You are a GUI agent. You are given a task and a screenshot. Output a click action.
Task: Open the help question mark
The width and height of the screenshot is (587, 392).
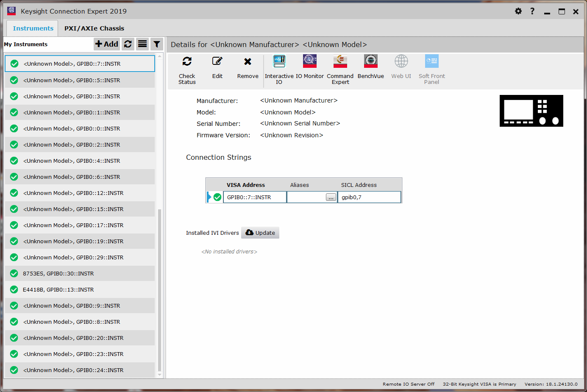532,11
